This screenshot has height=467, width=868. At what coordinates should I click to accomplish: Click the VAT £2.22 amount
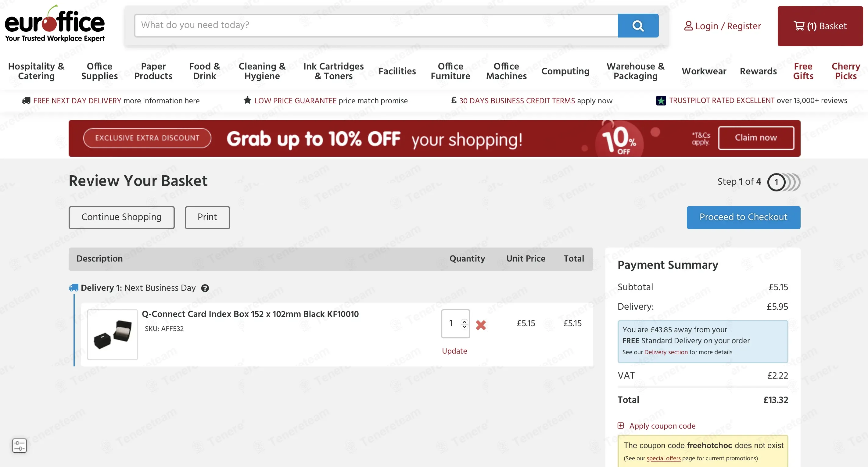(777, 376)
